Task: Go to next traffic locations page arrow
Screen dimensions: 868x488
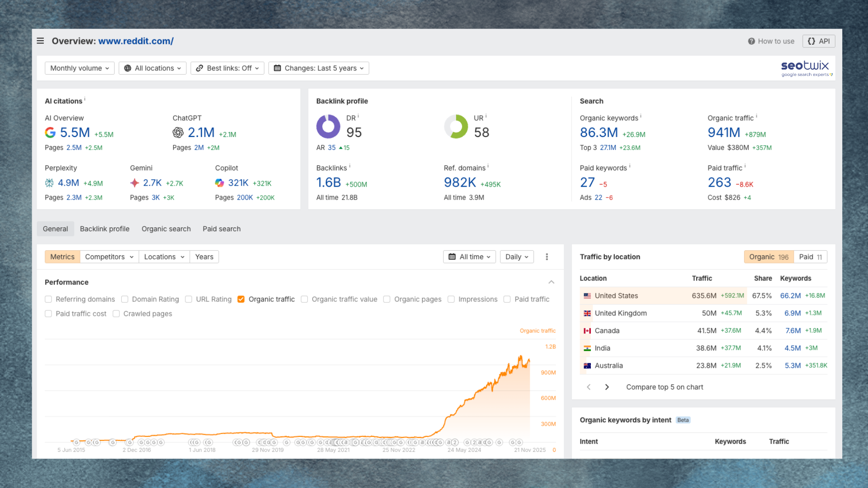Action: pyautogui.click(x=607, y=387)
